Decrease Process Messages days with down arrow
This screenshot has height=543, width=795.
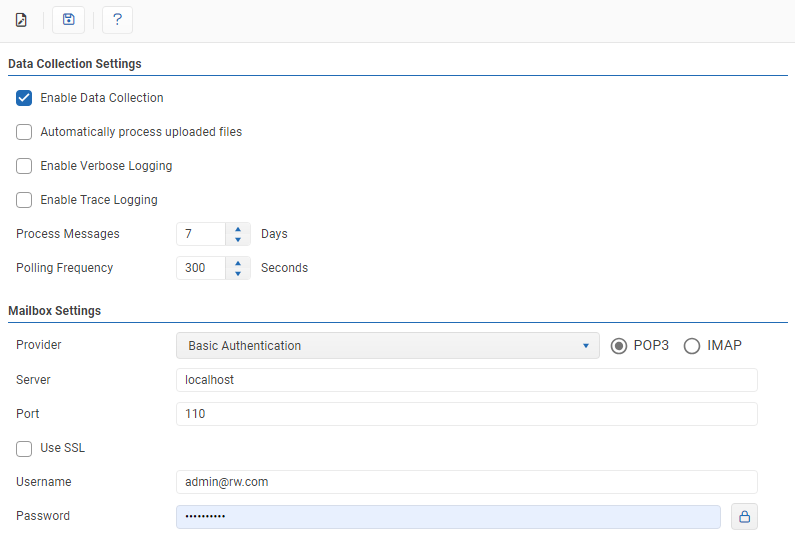(x=238, y=240)
